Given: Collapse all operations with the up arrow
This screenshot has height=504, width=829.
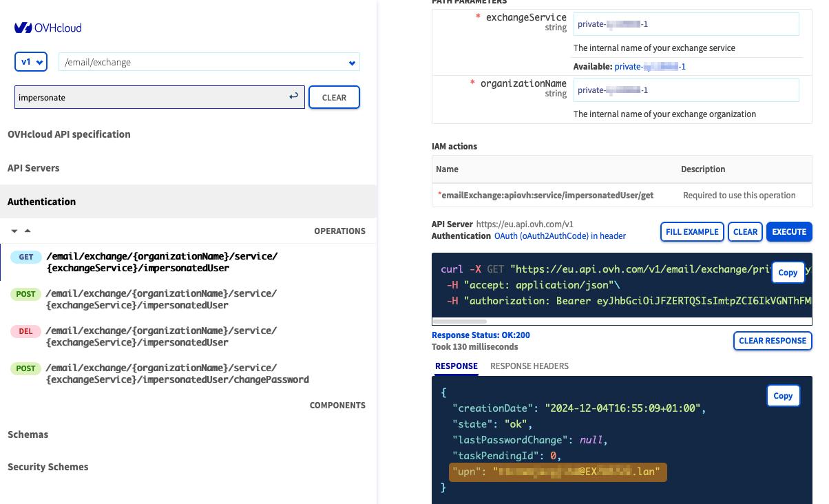Looking at the screenshot, I should pyautogui.click(x=28, y=231).
